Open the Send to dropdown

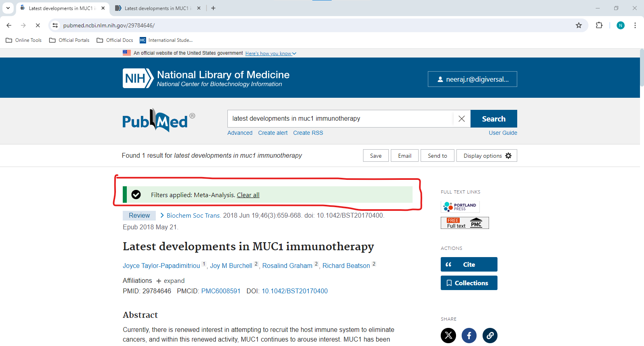tap(438, 156)
